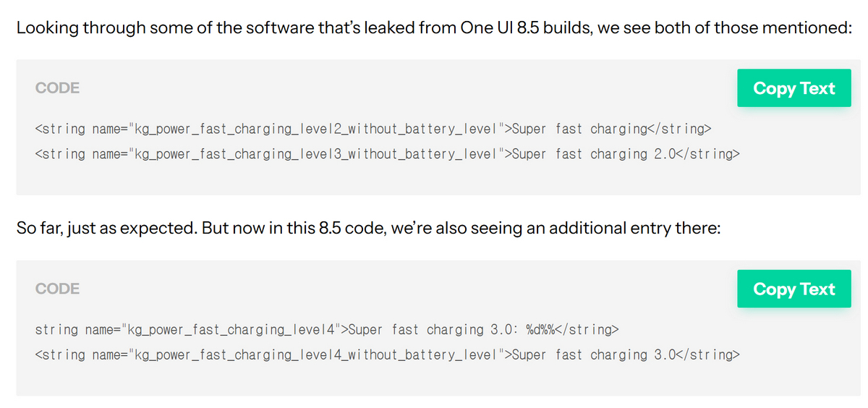Click "So far, just as expected" sentence
868x408 pixels.
click(106, 229)
